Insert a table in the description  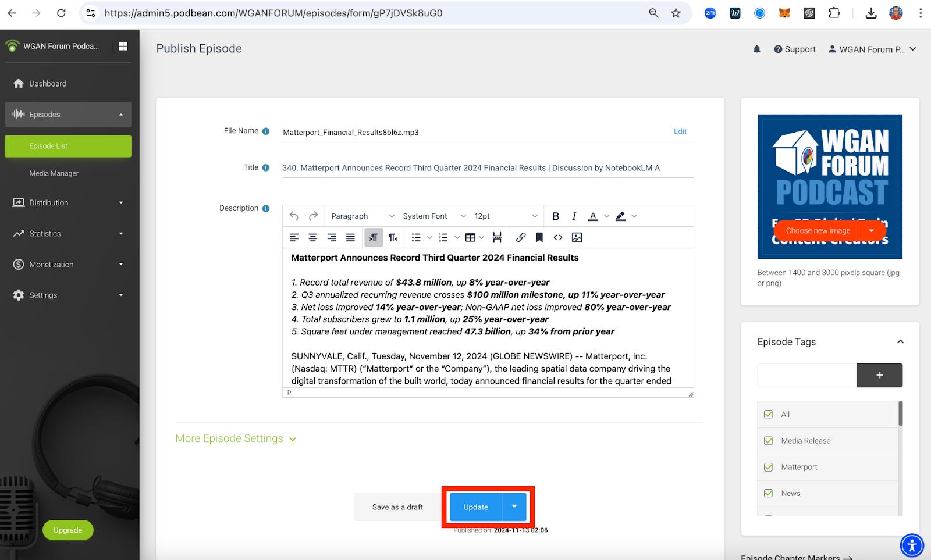pyautogui.click(x=470, y=237)
